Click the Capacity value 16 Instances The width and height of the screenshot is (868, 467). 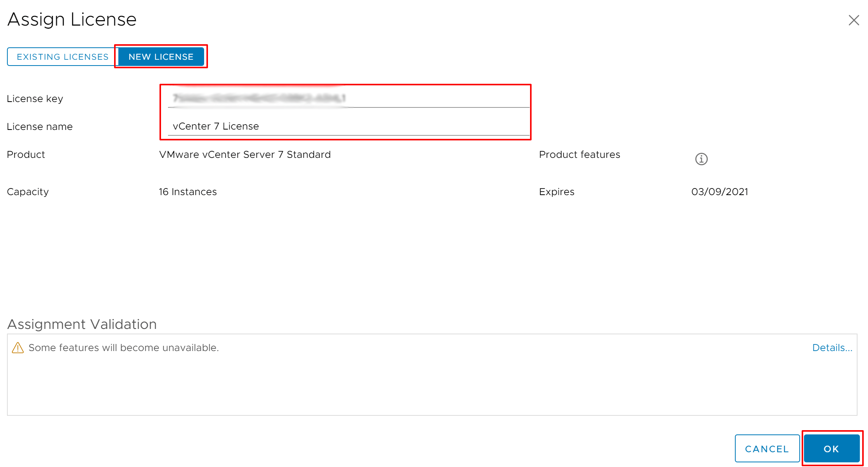[x=187, y=192]
